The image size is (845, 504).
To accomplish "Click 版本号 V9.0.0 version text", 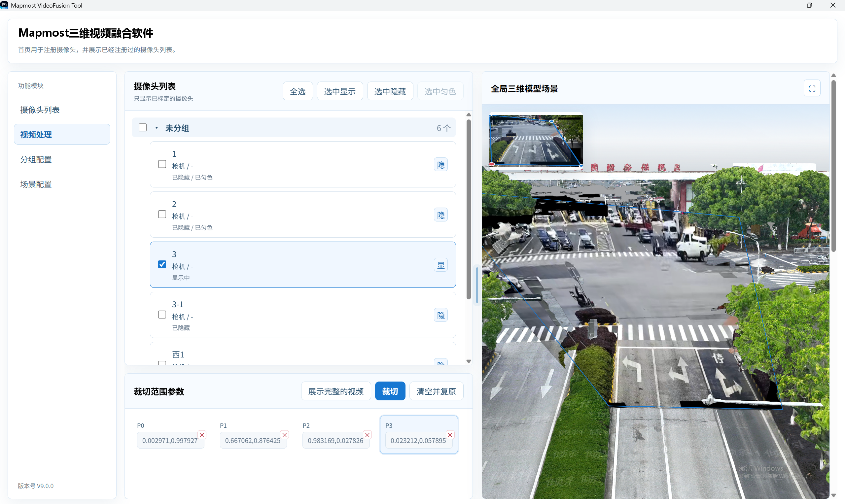I will coord(36,486).
